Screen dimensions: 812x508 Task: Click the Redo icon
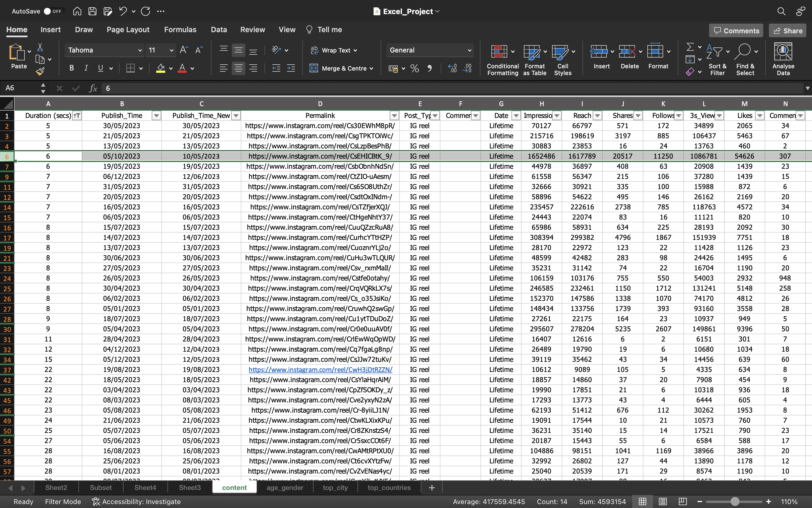tap(145, 11)
